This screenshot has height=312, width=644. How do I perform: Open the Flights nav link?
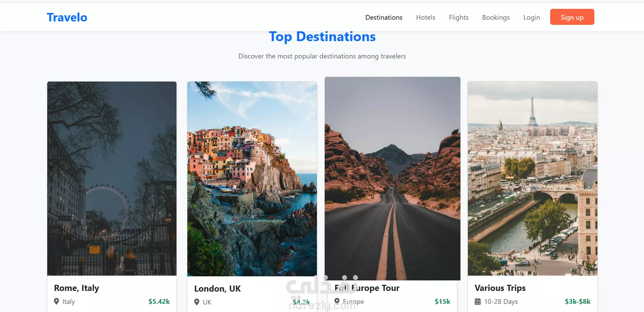pyautogui.click(x=459, y=17)
